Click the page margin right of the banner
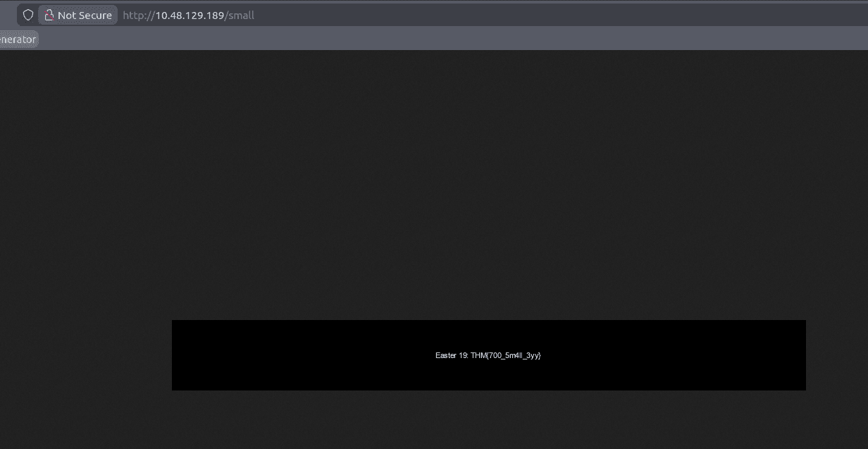 tap(837, 355)
